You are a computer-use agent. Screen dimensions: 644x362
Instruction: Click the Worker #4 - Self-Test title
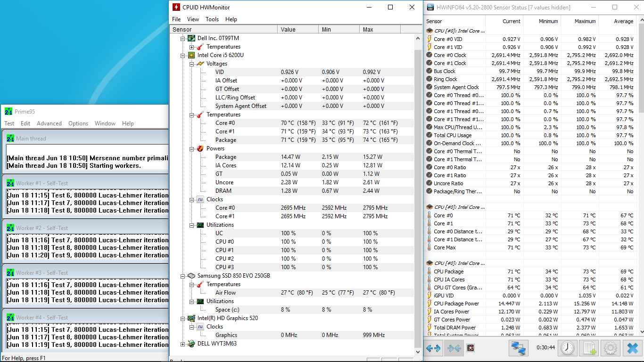point(42,317)
